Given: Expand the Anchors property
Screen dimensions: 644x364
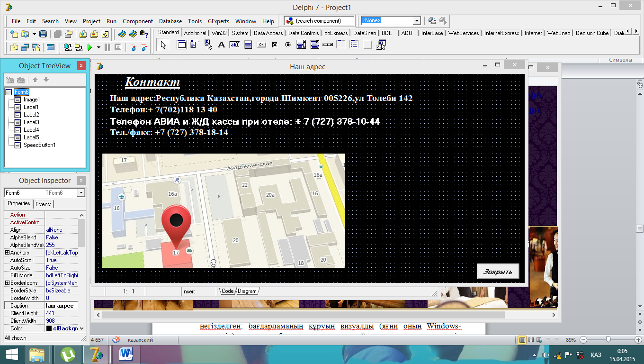Looking at the screenshot, I should point(7,253).
